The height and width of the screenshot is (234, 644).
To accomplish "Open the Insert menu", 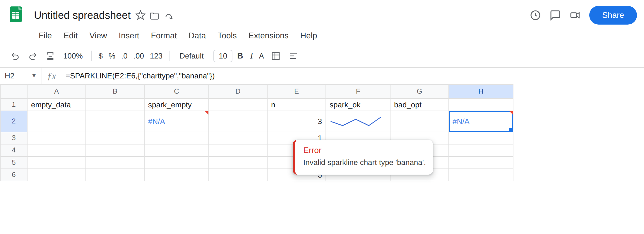I will [129, 36].
